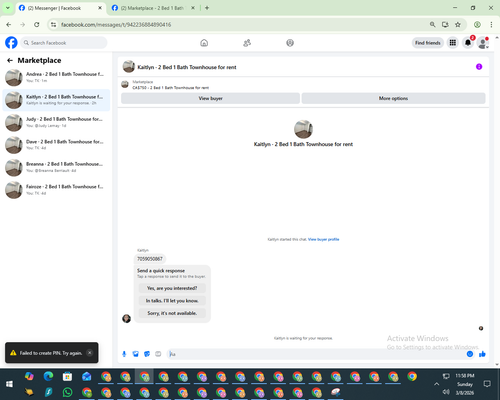
Task: Open a new browser tab
Action: click(x=207, y=8)
